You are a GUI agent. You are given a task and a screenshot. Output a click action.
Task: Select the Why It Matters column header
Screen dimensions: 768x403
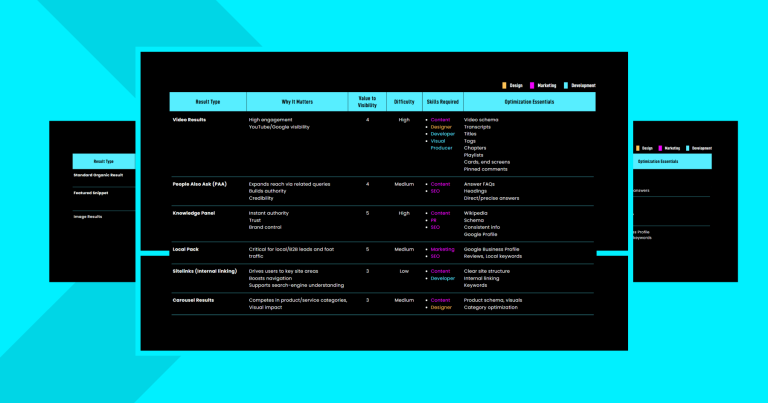(296, 102)
